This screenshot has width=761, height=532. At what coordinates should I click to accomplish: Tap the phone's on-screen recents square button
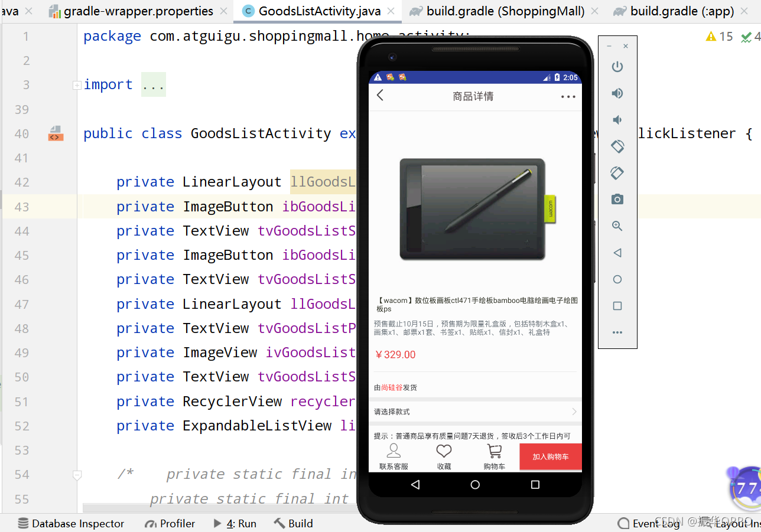(535, 485)
